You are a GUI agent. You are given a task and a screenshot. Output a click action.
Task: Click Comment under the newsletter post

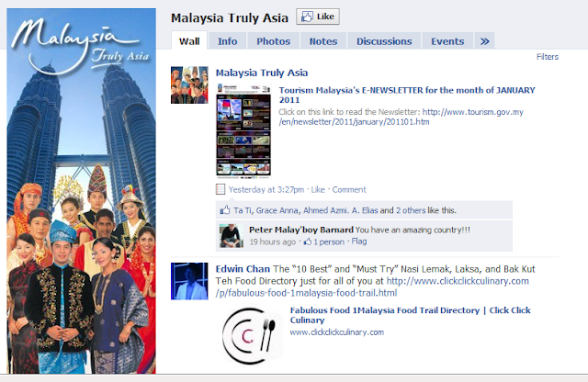pyautogui.click(x=349, y=190)
